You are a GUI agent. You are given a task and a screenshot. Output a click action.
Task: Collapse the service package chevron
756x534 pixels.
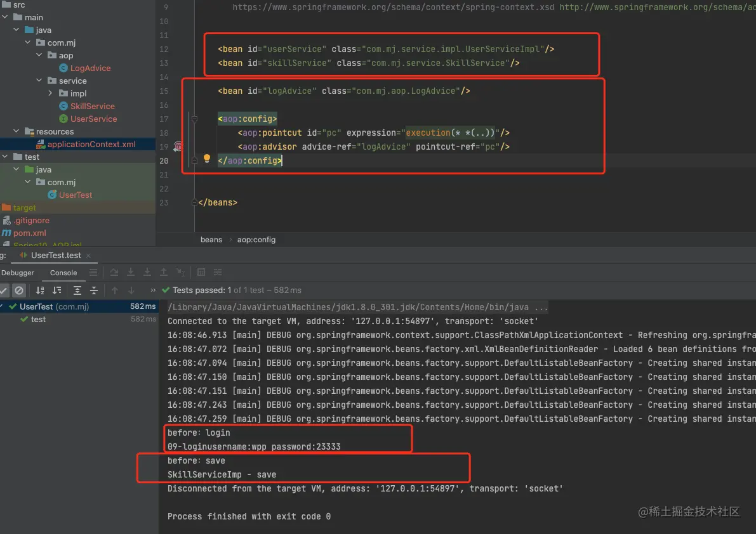pos(39,81)
